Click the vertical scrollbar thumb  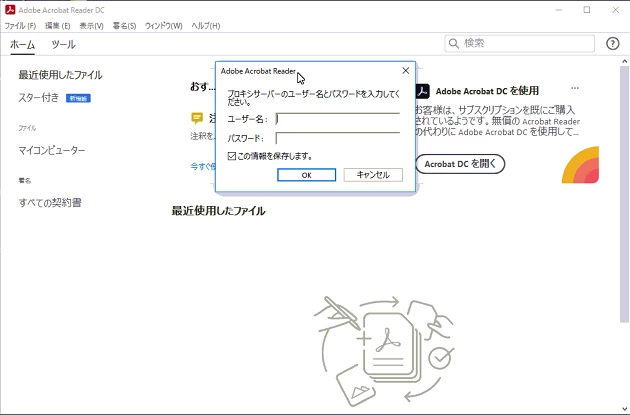(624, 194)
